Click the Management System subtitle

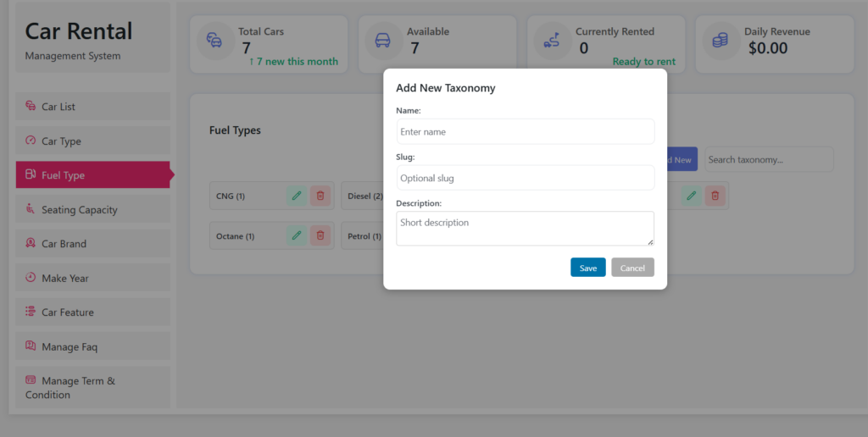[x=73, y=56]
